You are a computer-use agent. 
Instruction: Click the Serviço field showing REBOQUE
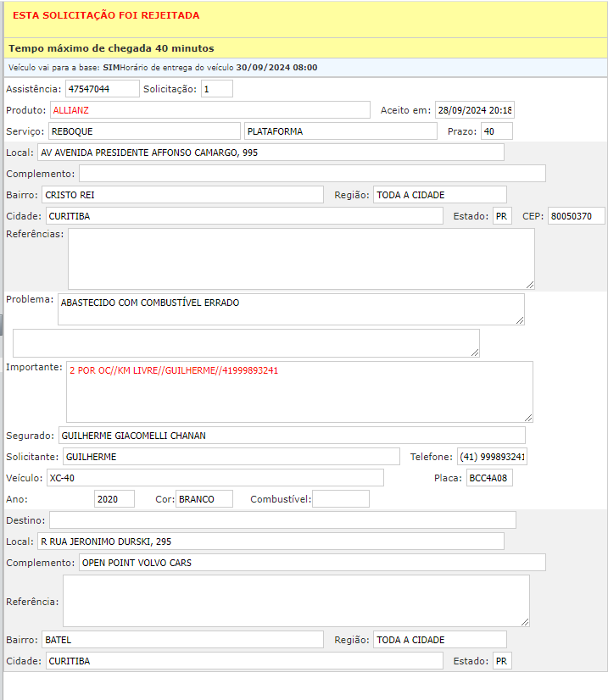coord(144,131)
